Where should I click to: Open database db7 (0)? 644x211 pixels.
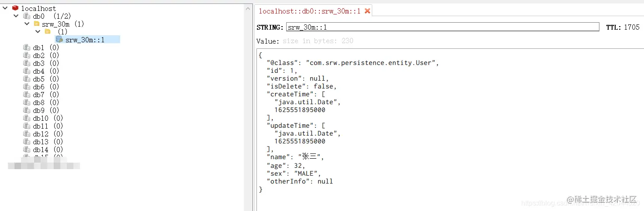coord(46,95)
